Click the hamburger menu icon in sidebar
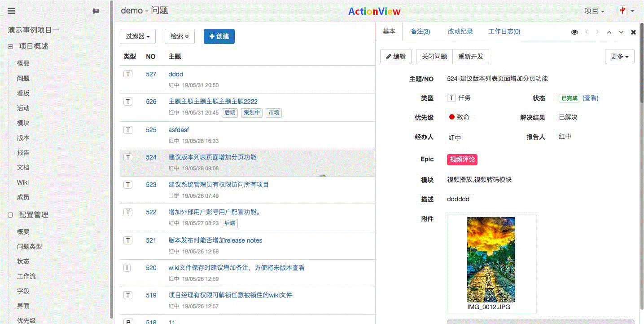The height and width of the screenshot is (324, 644). coord(12,11)
